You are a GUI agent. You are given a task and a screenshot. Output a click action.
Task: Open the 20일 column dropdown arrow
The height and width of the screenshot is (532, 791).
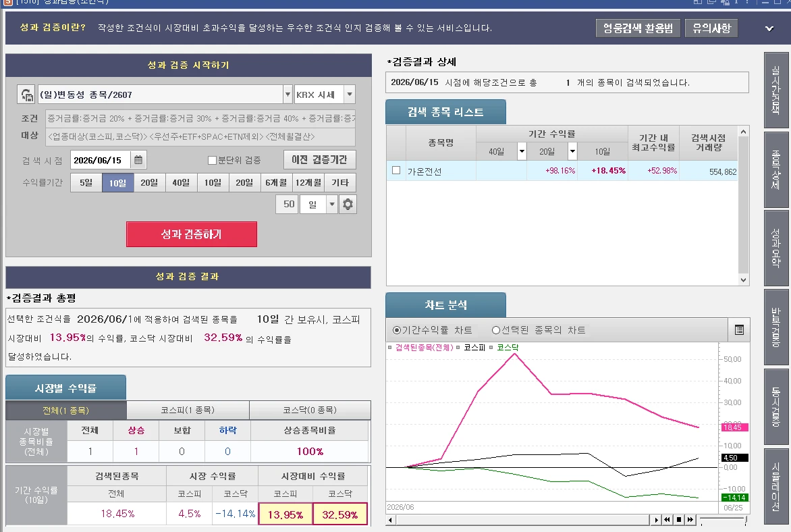click(x=572, y=151)
